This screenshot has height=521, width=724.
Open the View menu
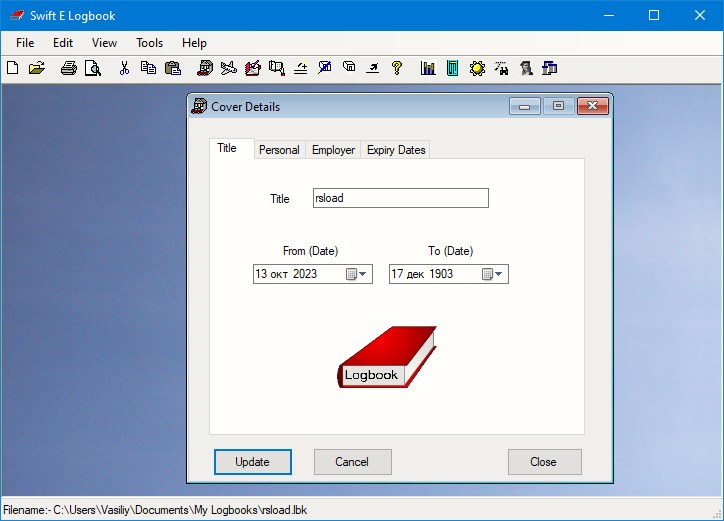click(x=104, y=43)
